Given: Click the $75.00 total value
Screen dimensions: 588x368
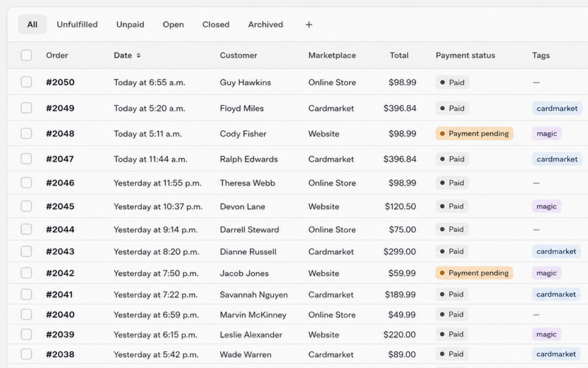Looking at the screenshot, I should [x=402, y=230].
